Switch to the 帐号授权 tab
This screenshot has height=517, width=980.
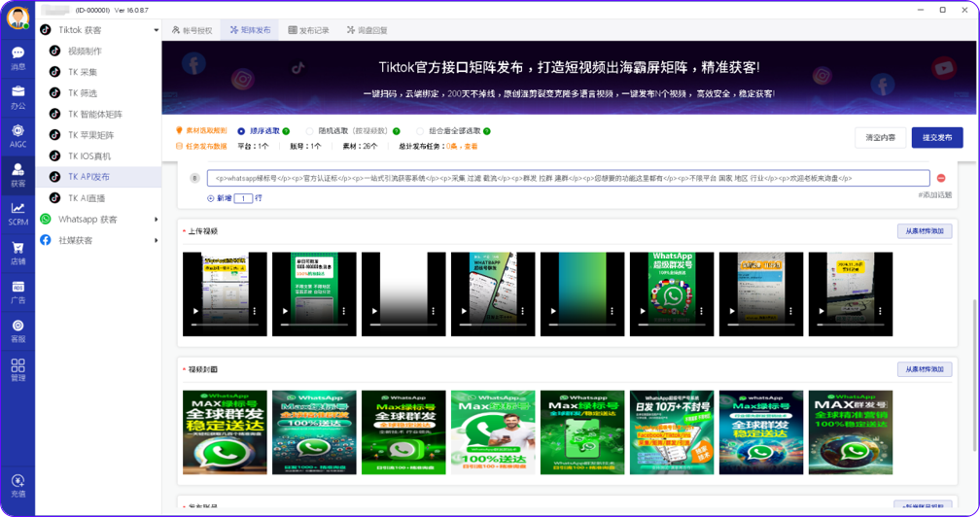tap(192, 30)
